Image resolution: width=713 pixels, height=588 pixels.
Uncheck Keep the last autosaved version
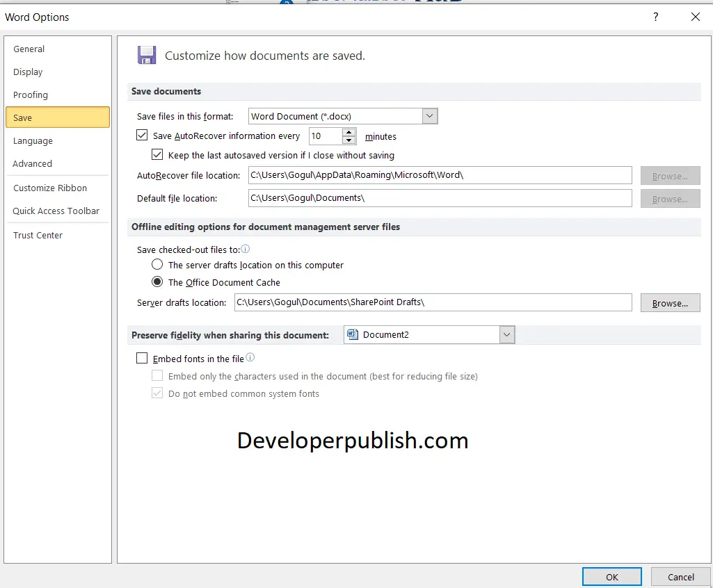[x=157, y=154]
